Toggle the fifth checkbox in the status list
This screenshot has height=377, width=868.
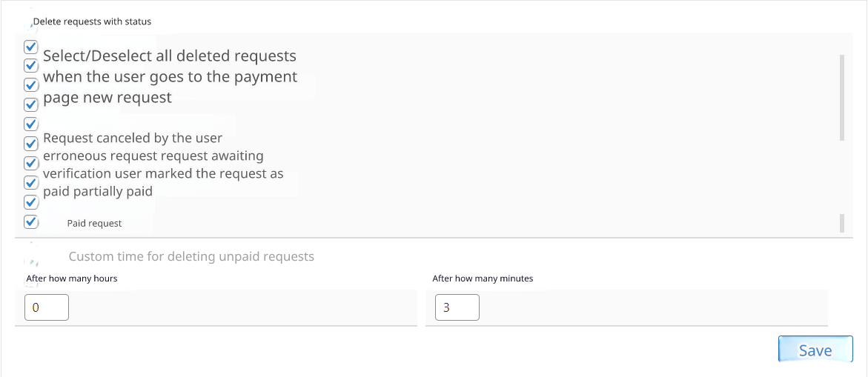point(31,124)
